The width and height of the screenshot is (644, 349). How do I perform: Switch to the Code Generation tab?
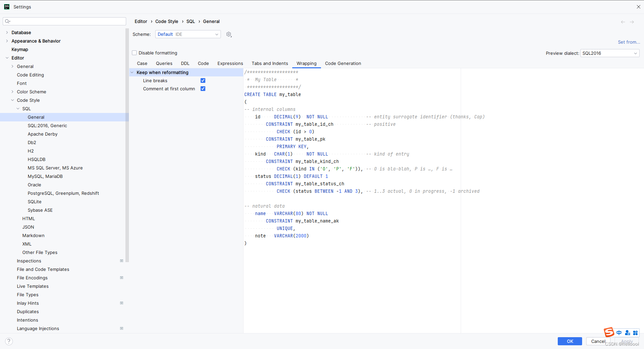(x=343, y=63)
